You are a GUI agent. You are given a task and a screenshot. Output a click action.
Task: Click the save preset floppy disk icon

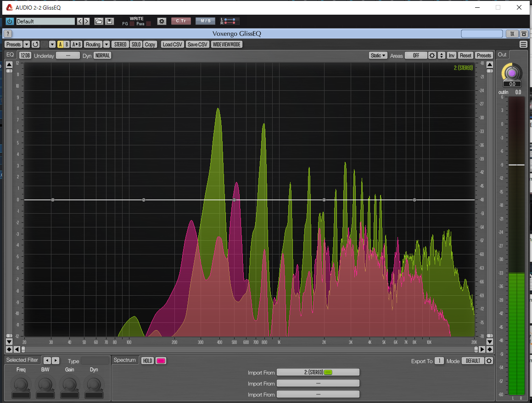point(109,22)
